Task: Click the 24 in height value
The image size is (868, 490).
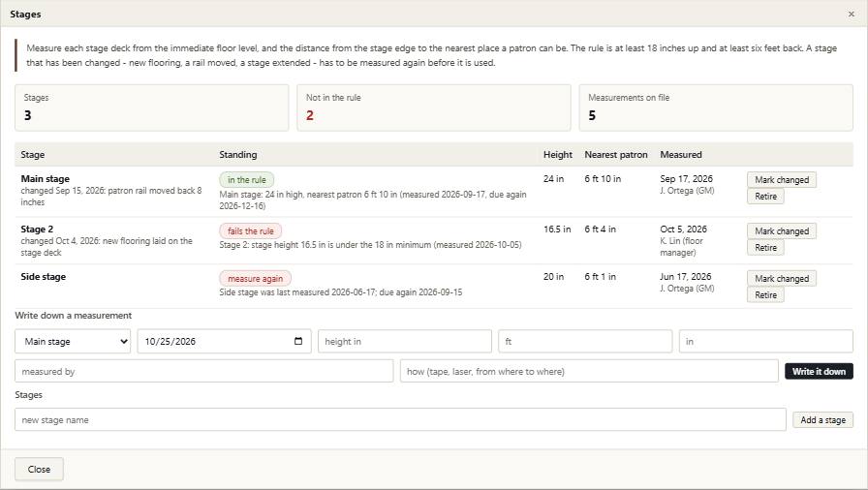Action: pyautogui.click(x=553, y=178)
